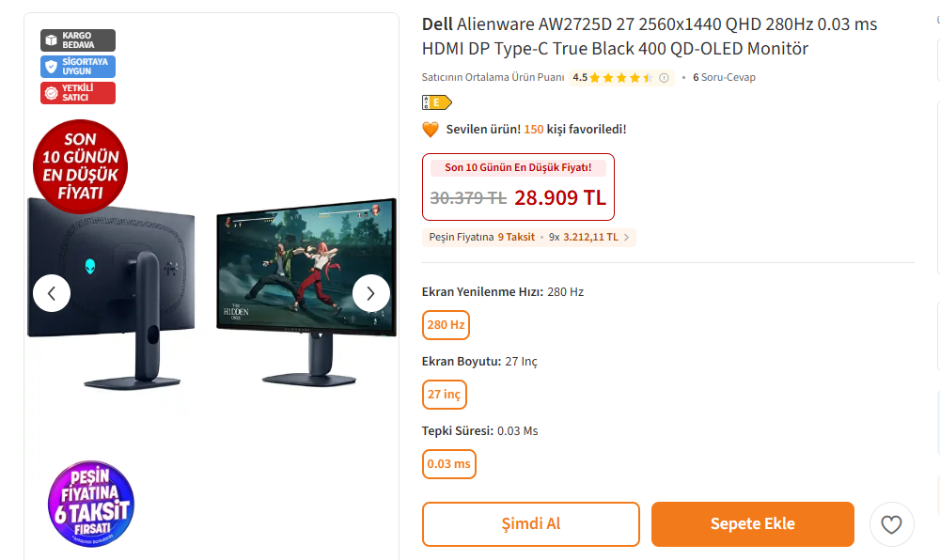Open the monitor front view image

click(306, 291)
